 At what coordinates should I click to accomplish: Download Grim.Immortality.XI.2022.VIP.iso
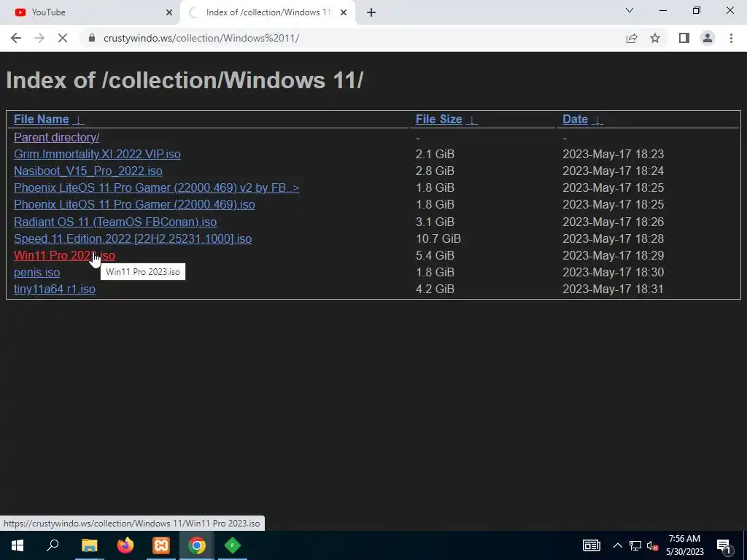click(x=97, y=154)
